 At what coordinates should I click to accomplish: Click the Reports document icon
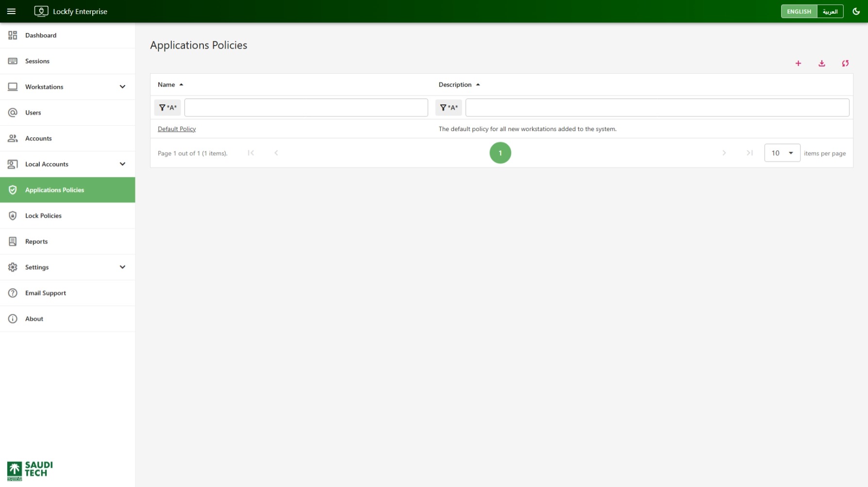tap(13, 241)
